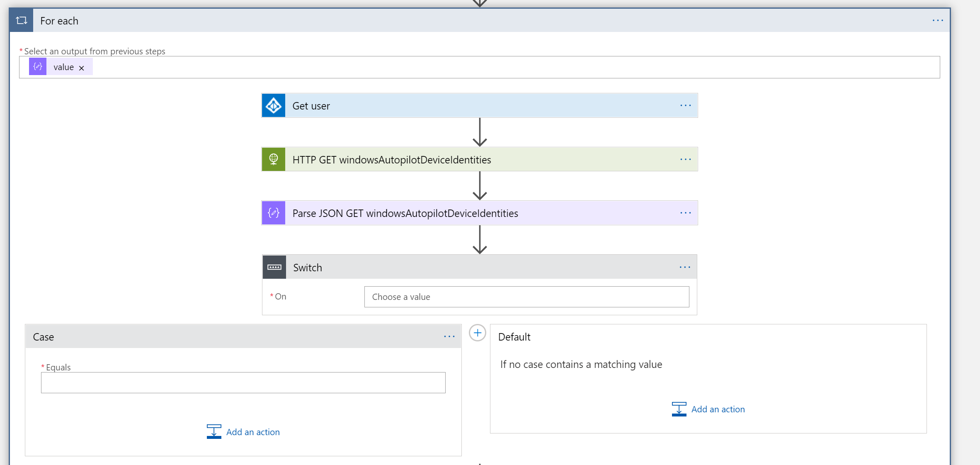
Task: Remove the value token from the output field
Action: (82, 67)
